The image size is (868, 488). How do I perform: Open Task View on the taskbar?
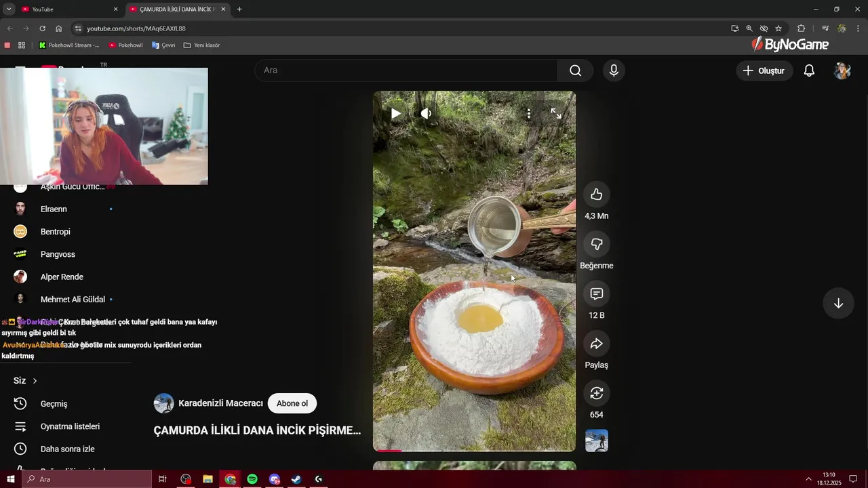163,479
